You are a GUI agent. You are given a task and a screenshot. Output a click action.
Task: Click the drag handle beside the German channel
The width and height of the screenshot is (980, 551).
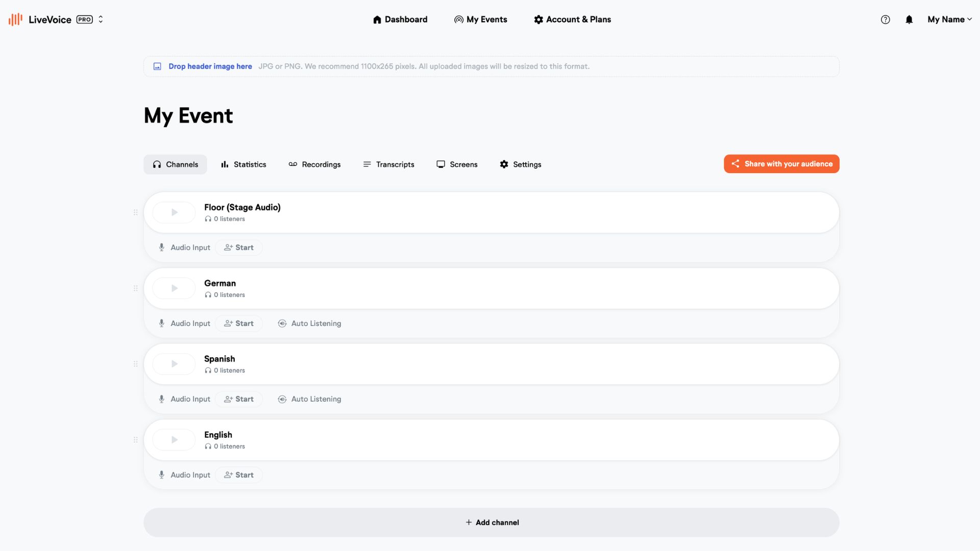[x=135, y=288]
